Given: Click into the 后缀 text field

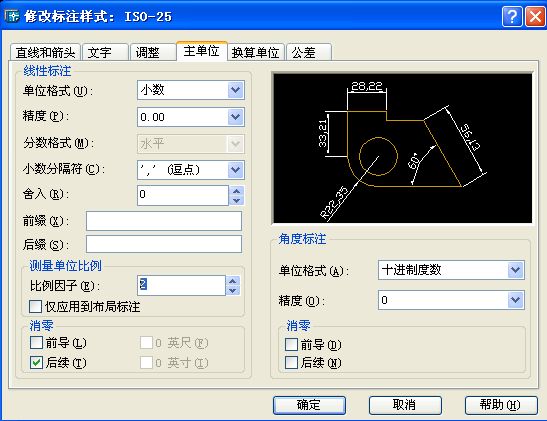Looking at the screenshot, I should 164,244.
